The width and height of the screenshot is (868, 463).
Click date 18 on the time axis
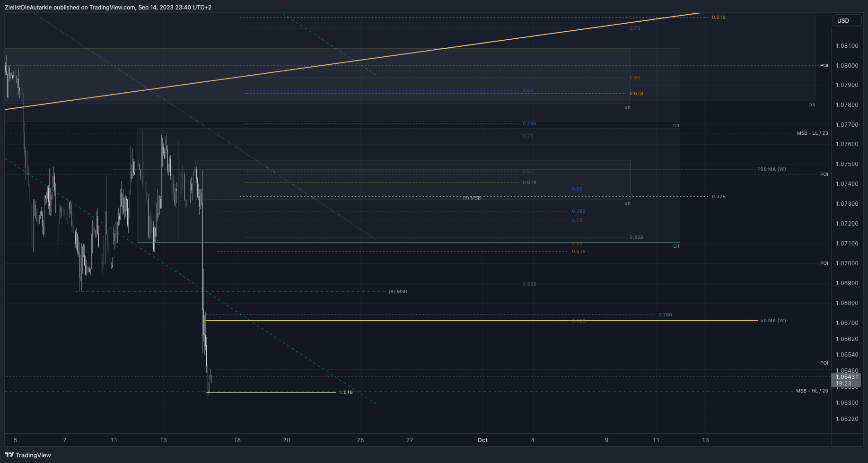coord(237,440)
